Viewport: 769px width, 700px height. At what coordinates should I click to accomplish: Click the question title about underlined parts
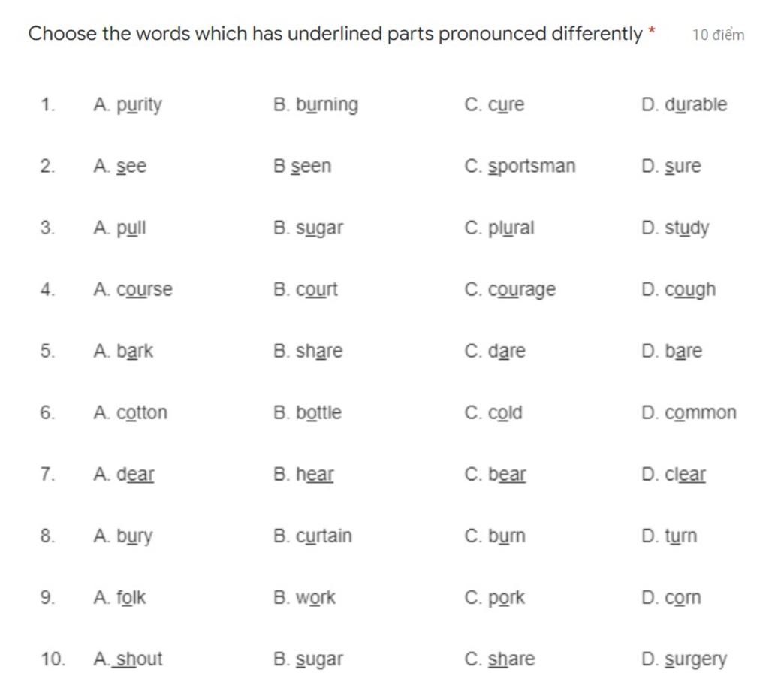pos(335,34)
